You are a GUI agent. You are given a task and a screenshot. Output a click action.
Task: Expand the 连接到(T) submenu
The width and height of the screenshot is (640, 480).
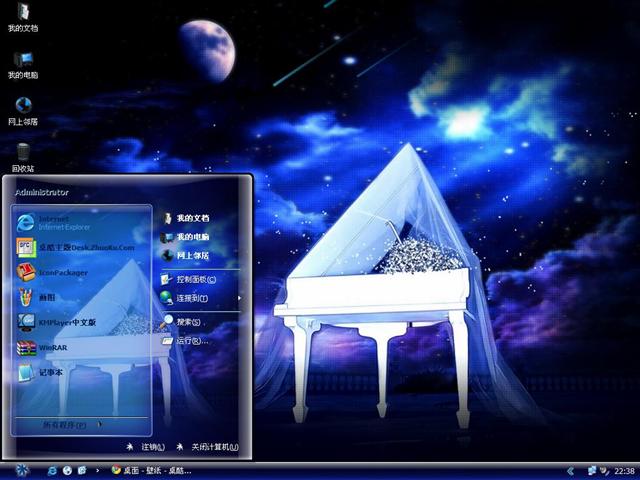[x=200, y=298]
